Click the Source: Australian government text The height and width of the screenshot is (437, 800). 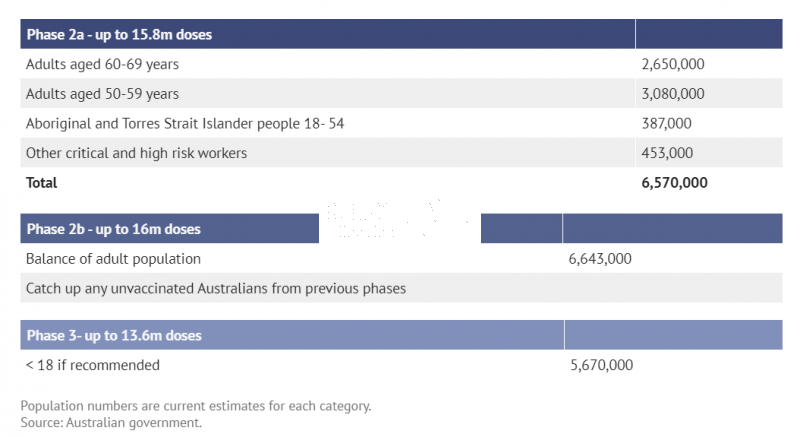(111, 423)
